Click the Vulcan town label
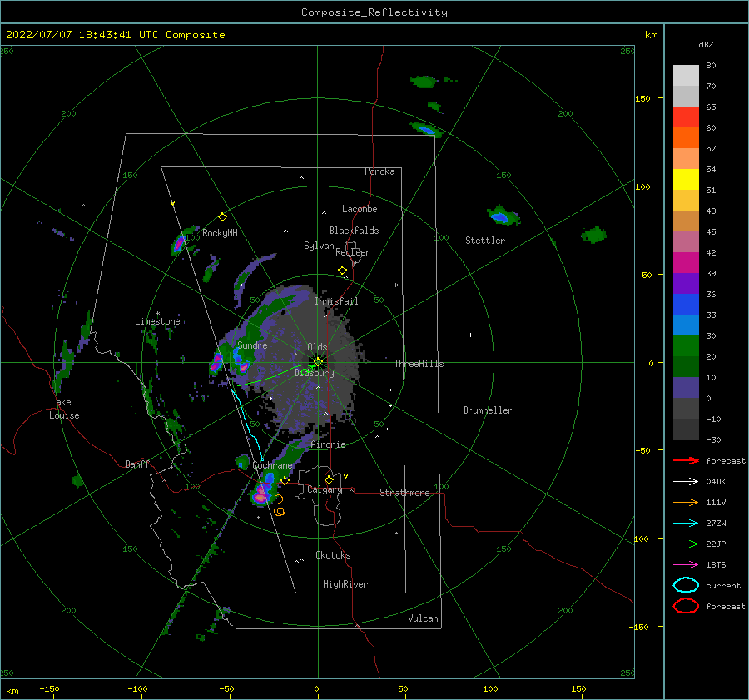Viewport: 749px width, 700px height. click(424, 618)
